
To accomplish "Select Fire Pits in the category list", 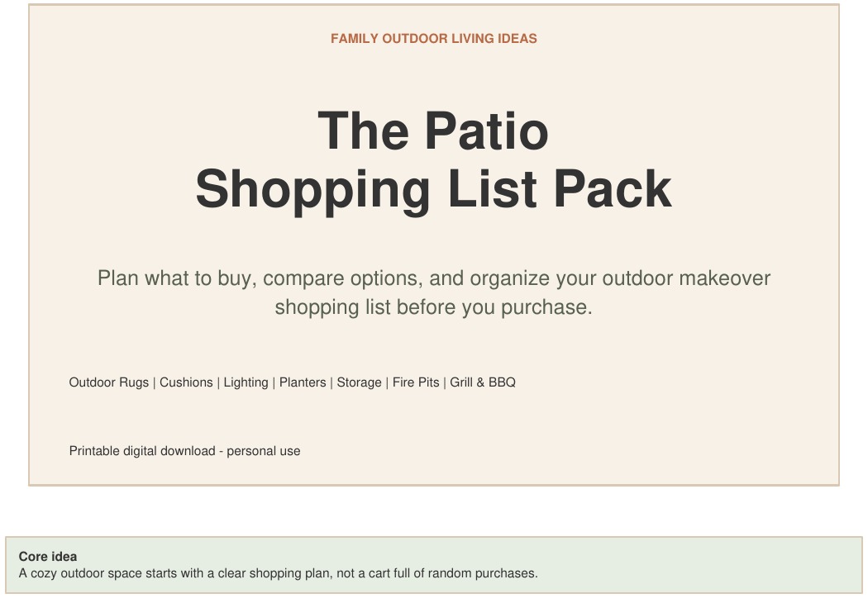I will [416, 382].
